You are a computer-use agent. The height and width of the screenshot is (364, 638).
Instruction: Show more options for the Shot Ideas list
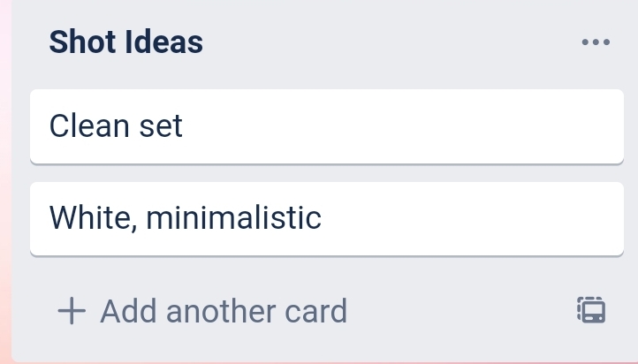click(x=596, y=42)
